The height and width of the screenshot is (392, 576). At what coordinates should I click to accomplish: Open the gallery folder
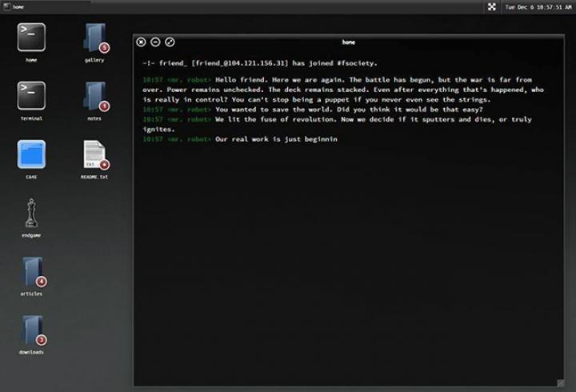pyautogui.click(x=94, y=38)
